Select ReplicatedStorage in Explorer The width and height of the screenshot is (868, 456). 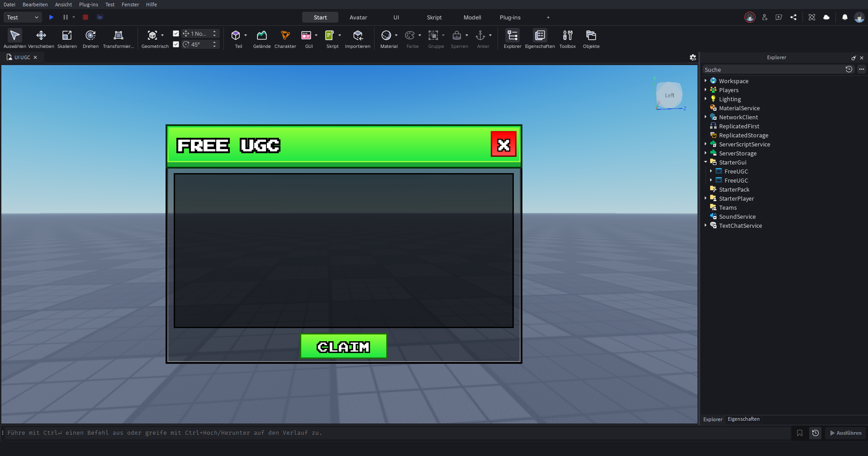(744, 135)
